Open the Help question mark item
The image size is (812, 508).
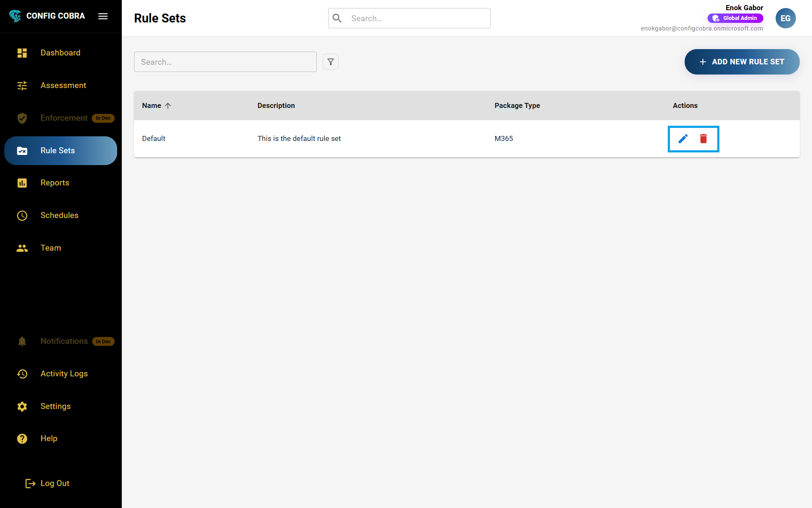pos(49,439)
